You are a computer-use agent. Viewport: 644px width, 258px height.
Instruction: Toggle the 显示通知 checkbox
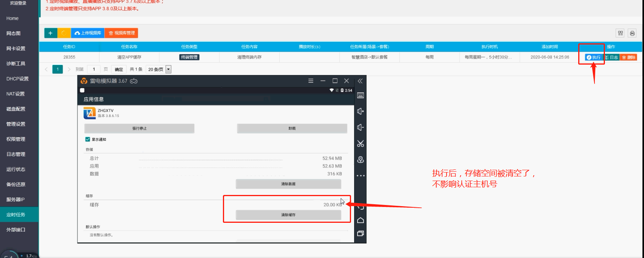click(x=88, y=139)
